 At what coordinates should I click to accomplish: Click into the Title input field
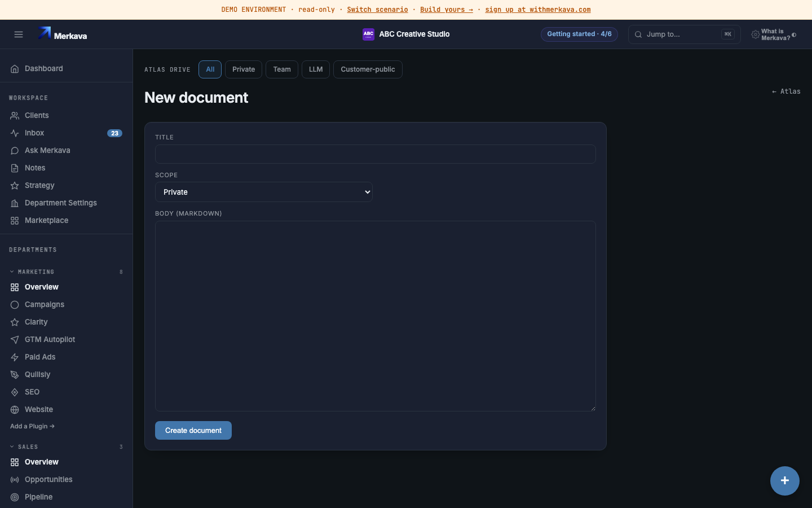click(x=376, y=154)
